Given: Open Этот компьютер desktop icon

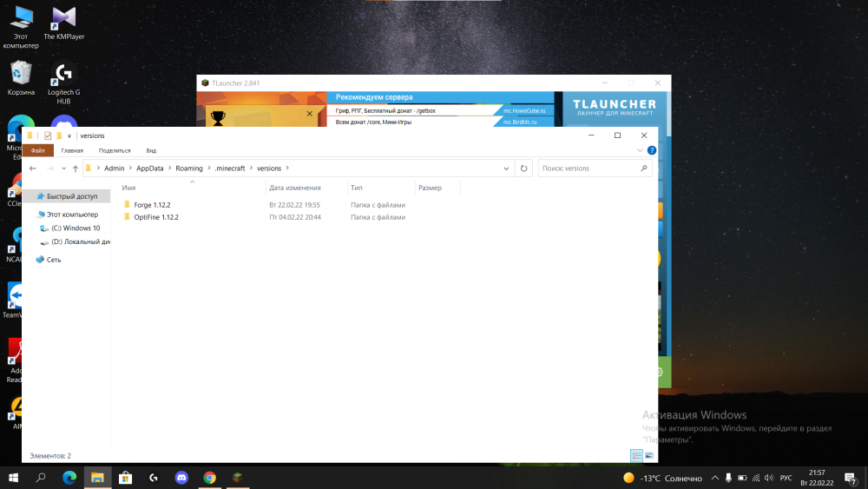Looking at the screenshot, I should point(21,27).
